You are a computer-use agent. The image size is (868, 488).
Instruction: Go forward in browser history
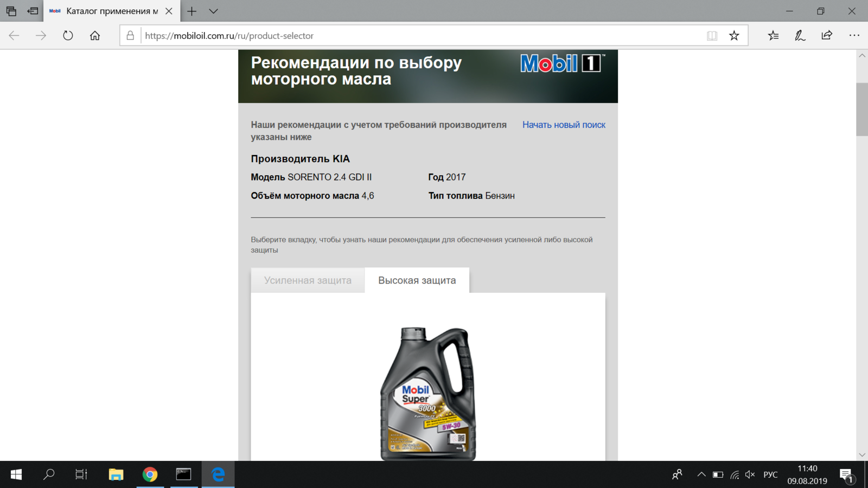(x=41, y=36)
